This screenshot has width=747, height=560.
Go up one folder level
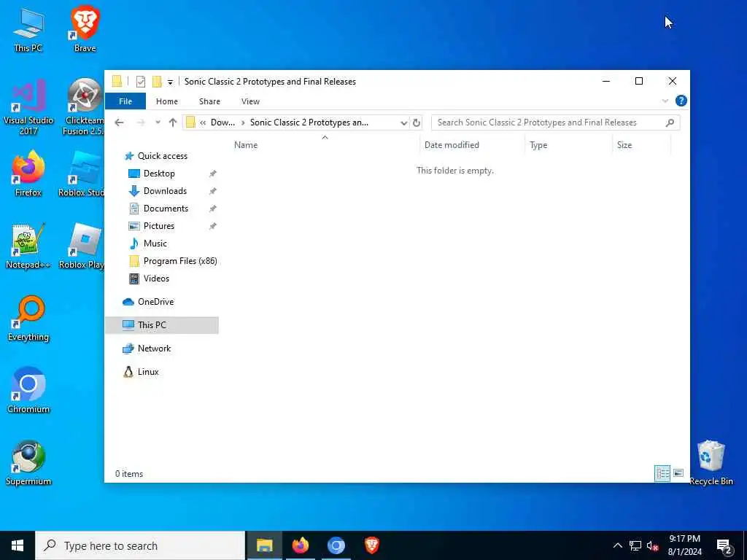click(x=172, y=122)
